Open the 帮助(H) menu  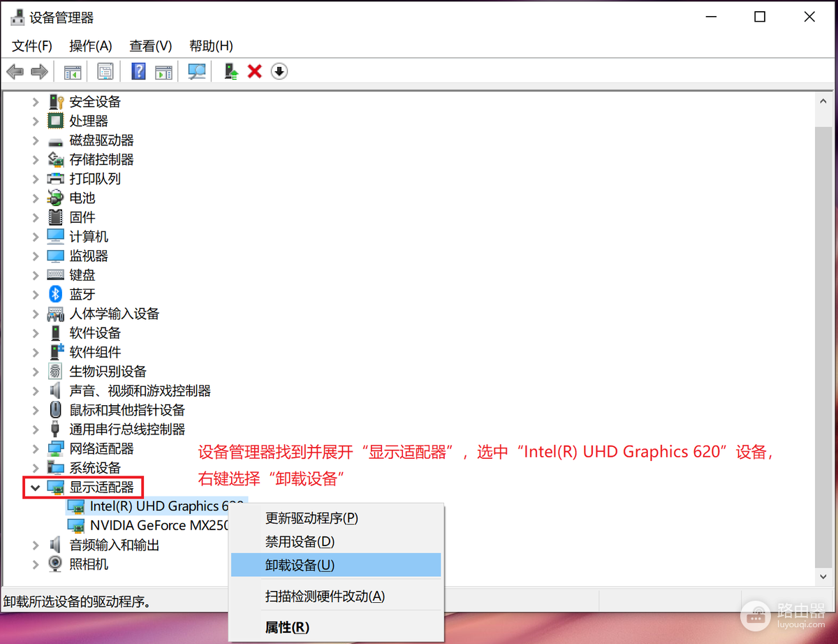(211, 46)
